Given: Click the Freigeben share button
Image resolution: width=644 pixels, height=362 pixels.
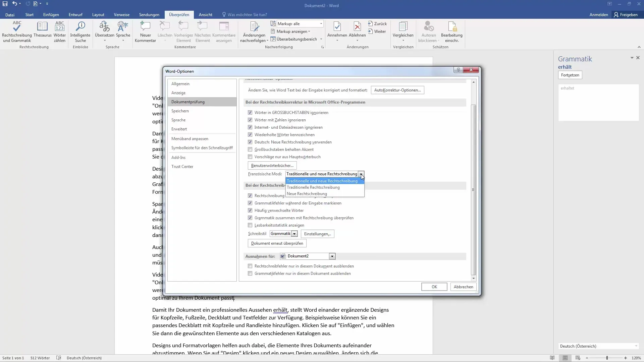Looking at the screenshot, I should [626, 15].
